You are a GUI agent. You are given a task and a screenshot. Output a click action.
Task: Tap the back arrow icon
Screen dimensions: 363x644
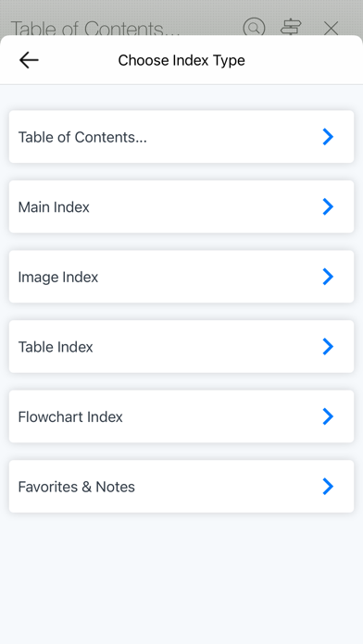29,60
